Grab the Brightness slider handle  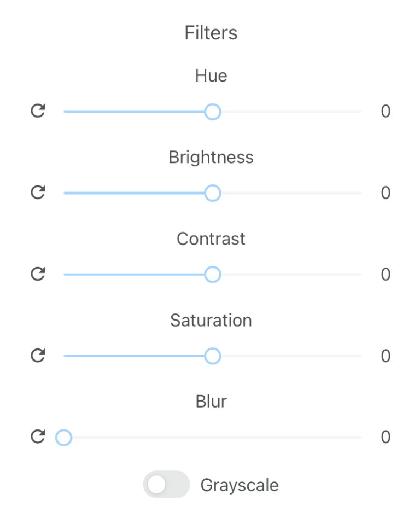212,193
